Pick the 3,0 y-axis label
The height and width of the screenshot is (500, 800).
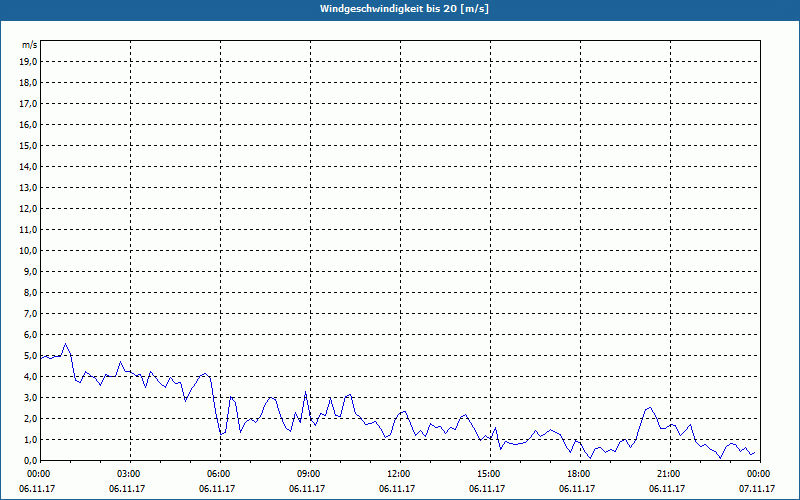[31, 397]
